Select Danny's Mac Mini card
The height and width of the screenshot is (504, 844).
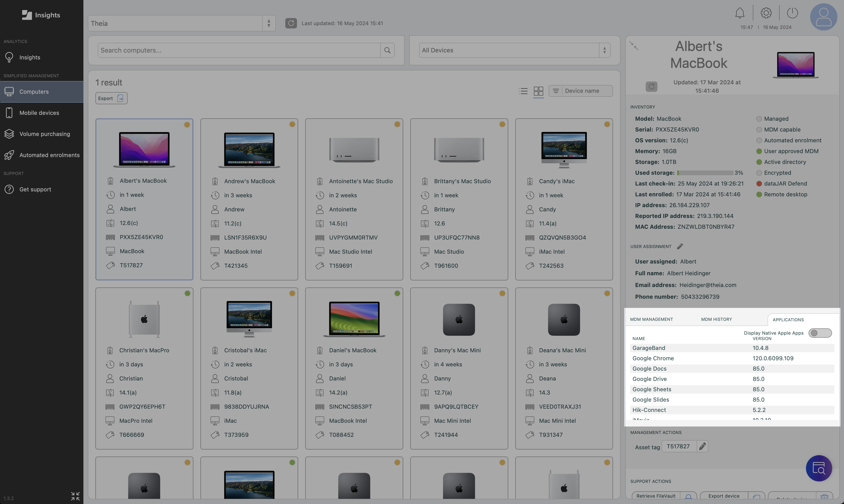[x=459, y=368]
